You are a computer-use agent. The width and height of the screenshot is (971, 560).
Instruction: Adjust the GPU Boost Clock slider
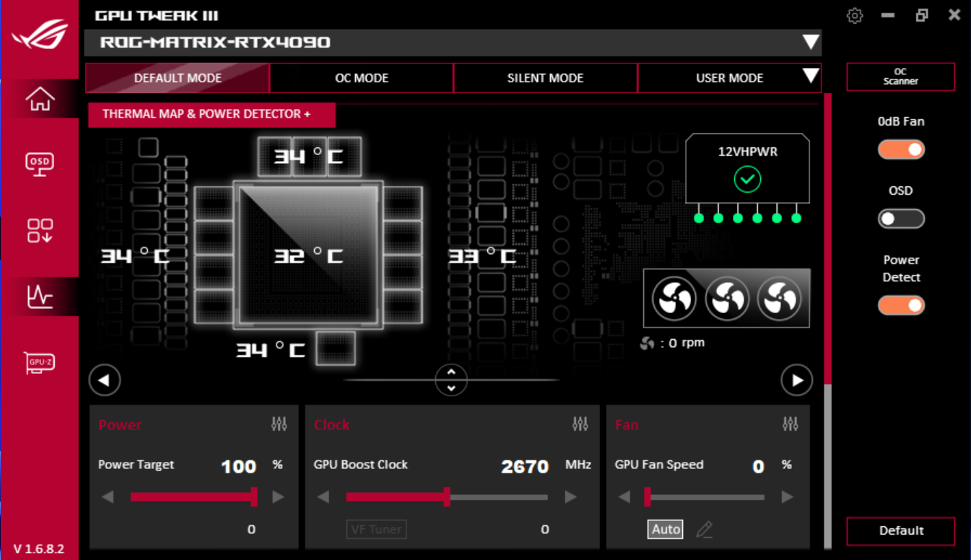click(447, 497)
